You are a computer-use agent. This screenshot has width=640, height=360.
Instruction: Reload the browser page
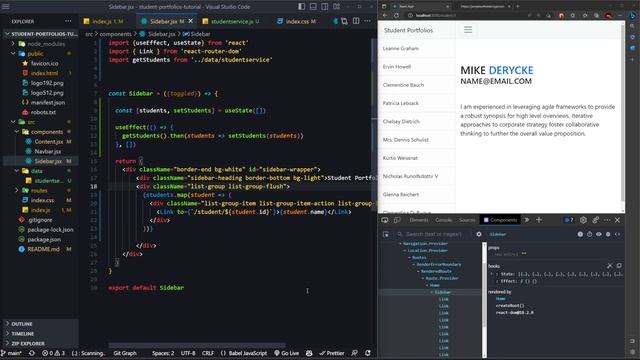[x=396, y=15]
